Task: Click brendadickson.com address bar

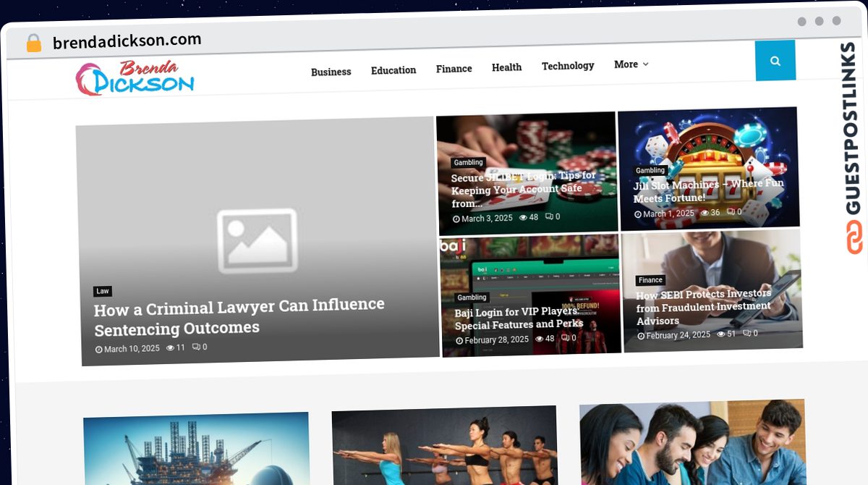Action: [x=127, y=42]
